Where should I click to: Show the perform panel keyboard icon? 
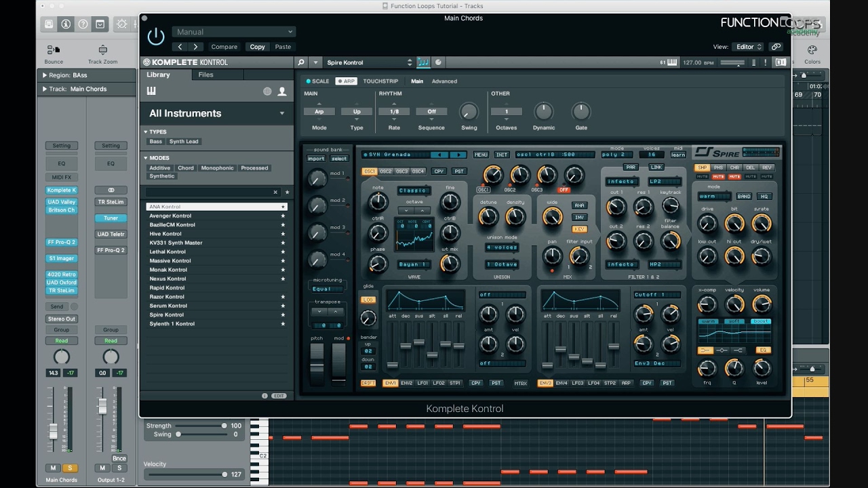tap(423, 62)
